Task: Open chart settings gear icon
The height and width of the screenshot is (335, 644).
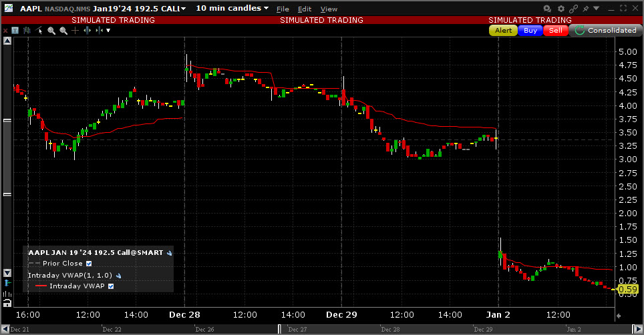Action: coord(560,8)
